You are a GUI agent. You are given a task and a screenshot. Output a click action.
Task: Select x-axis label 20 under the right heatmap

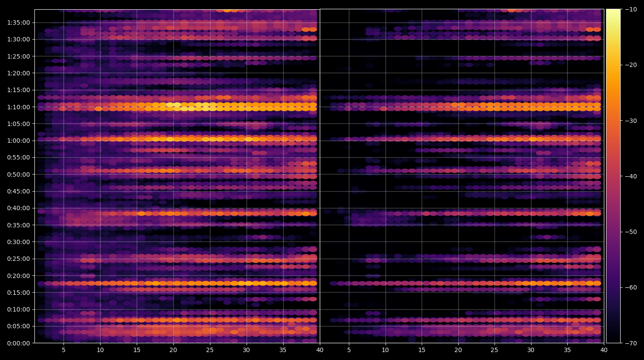(x=458, y=350)
